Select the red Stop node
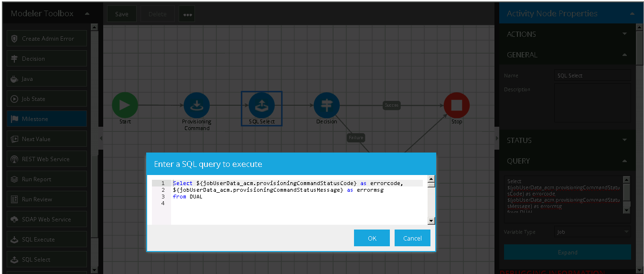The width and height of the screenshot is (644, 274). (x=456, y=105)
